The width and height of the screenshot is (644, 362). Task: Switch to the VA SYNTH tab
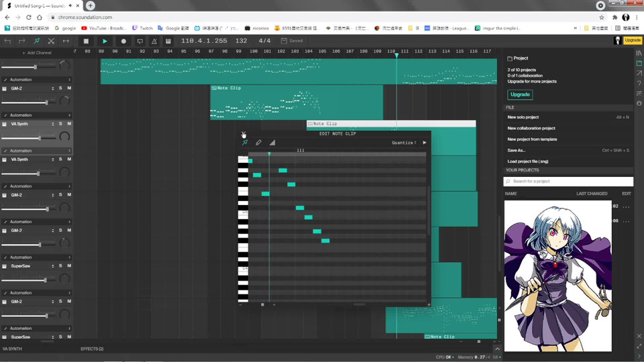(x=12, y=349)
